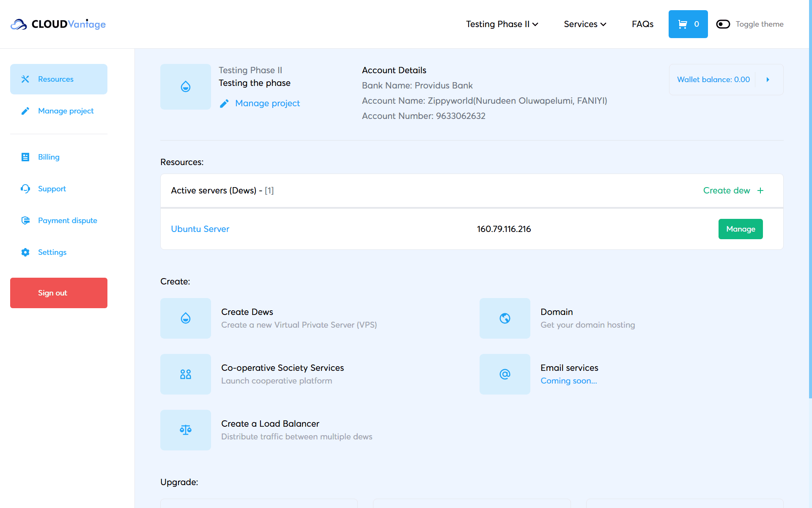Click the Testing Phase II project droplet icon
This screenshot has height=508, width=812.
pos(185,87)
